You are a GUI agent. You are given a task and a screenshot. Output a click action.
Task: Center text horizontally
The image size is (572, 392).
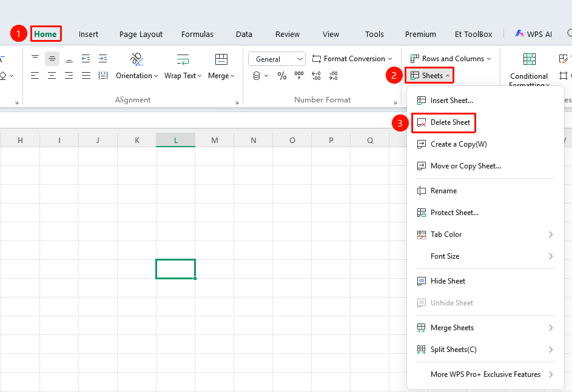(x=52, y=75)
